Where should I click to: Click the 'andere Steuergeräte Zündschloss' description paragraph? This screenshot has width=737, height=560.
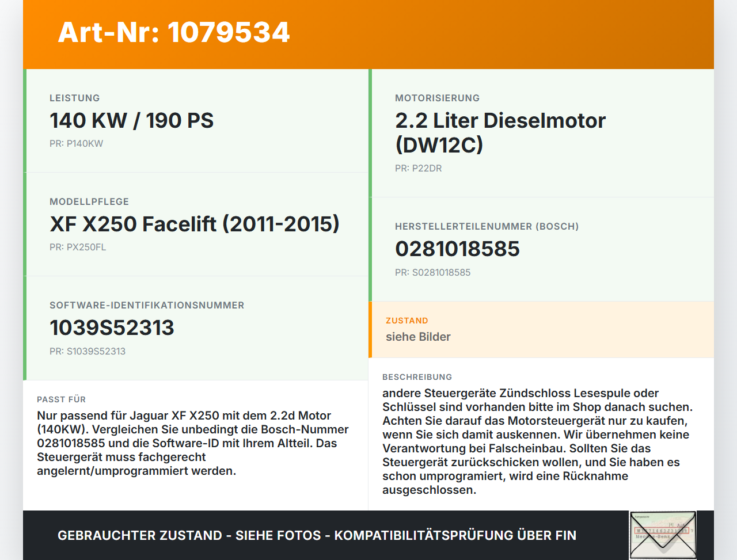[537, 441]
